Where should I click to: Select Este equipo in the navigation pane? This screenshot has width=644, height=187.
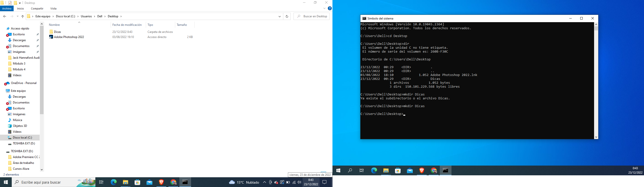point(18,91)
